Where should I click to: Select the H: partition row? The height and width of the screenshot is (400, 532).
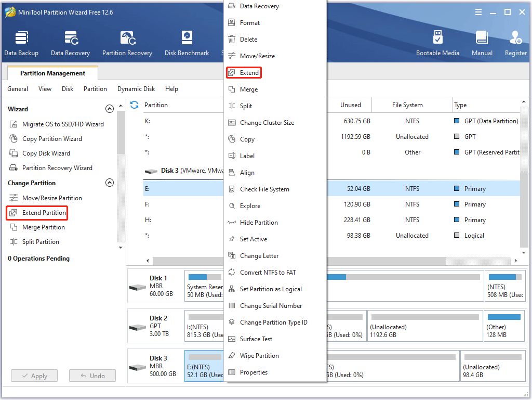pyautogui.click(x=177, y=220)
